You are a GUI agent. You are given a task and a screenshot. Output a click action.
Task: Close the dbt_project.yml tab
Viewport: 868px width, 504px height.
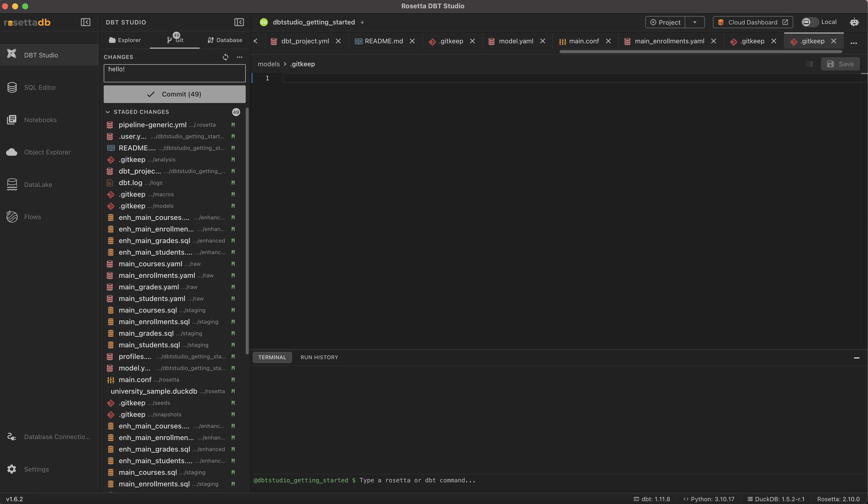pos(338,41)
